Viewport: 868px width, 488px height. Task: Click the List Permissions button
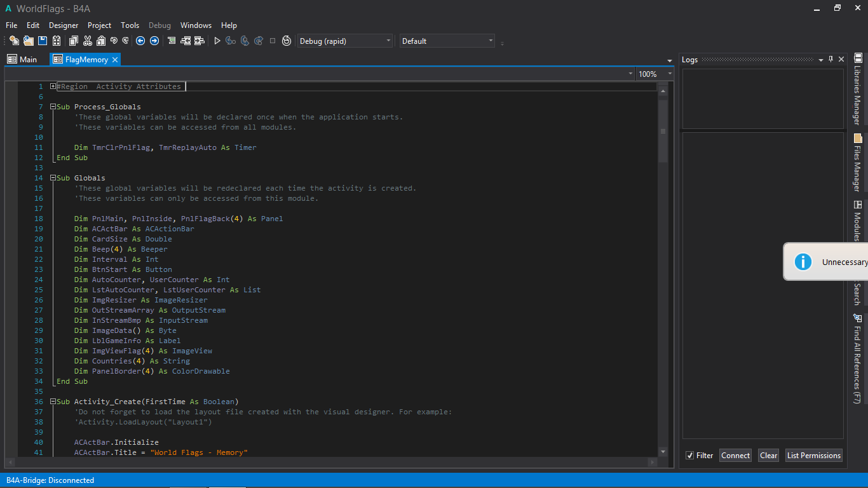tap(813, 456)
